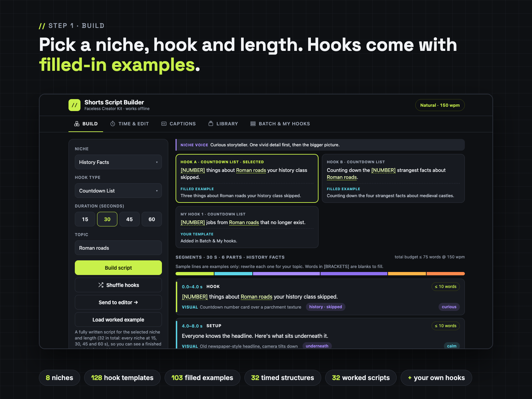Set duration to 15 seconds
Image resolution: width=532 pixels, height=399 pixels.
click(85, 219)
